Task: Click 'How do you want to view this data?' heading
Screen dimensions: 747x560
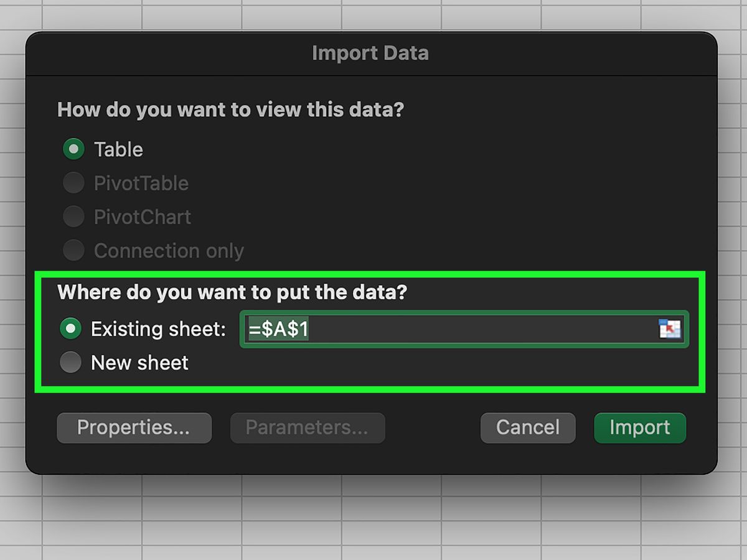Action: (x=231, y=110)
